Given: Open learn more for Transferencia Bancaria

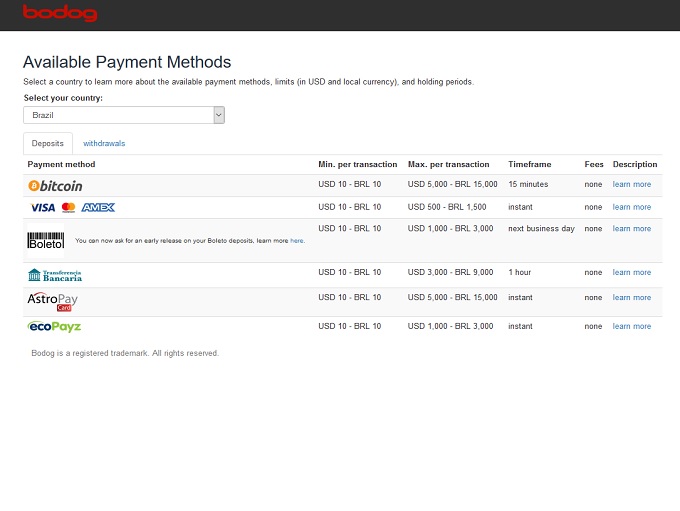Looking at the screenshot, I should click(x=631, y=273).
